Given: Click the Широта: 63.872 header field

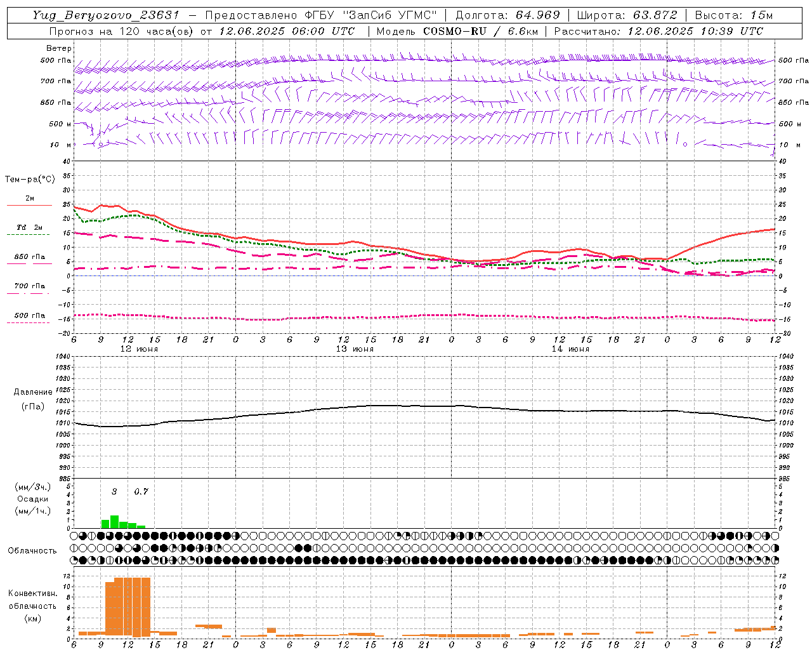Looking at the screenshot, I should 627,15.
